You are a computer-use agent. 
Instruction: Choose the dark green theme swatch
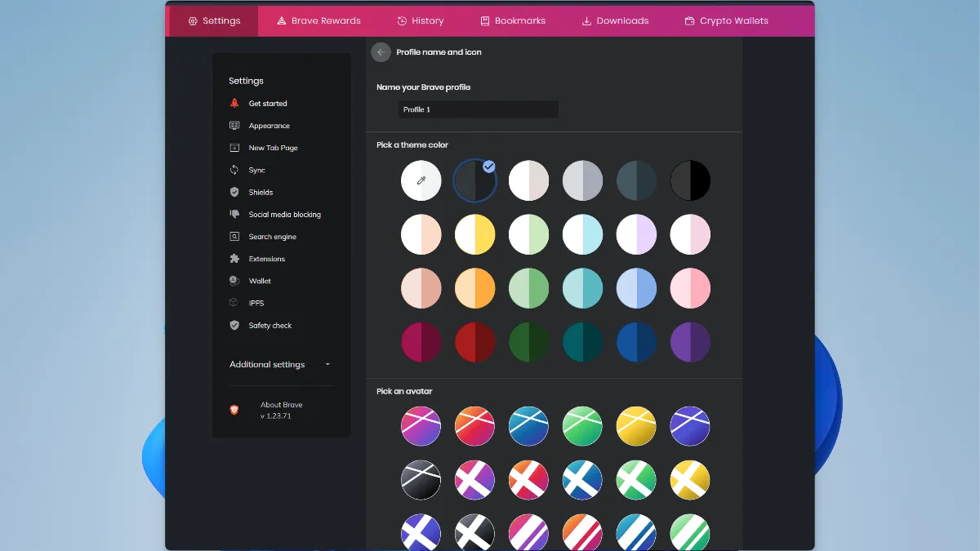click(529, 342)
